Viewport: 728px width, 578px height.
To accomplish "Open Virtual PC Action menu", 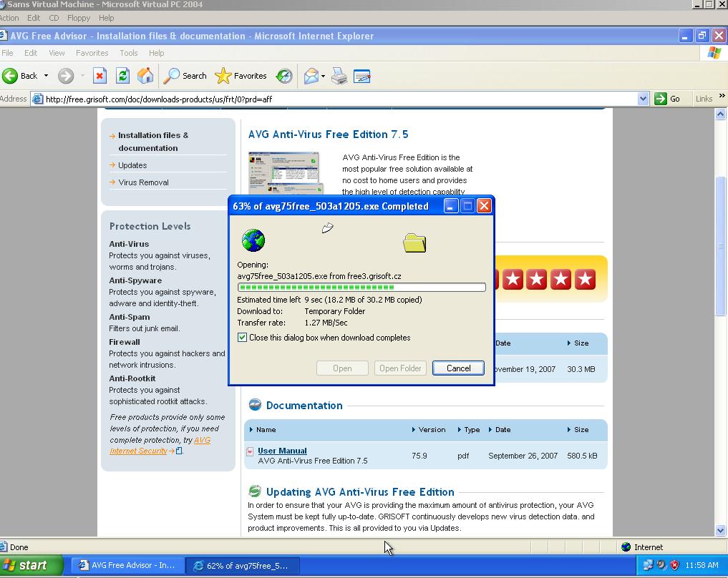I will [x=9, y=18].
